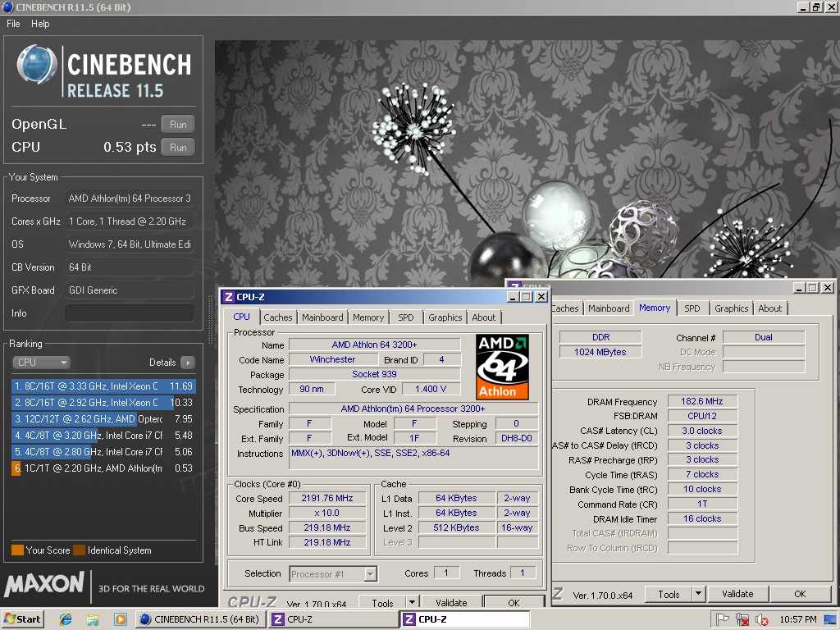Viewport: 840px width, 630px height.
Task: Click the CAS# Latency 3.0 clocks value
Action: coord(702,431)
